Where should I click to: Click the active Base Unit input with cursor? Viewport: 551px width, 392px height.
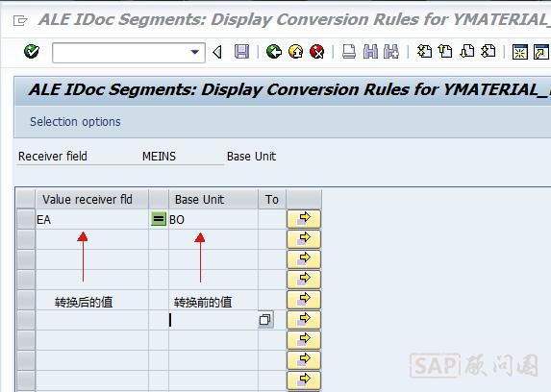pyautogui.click(x=213, y=320)
